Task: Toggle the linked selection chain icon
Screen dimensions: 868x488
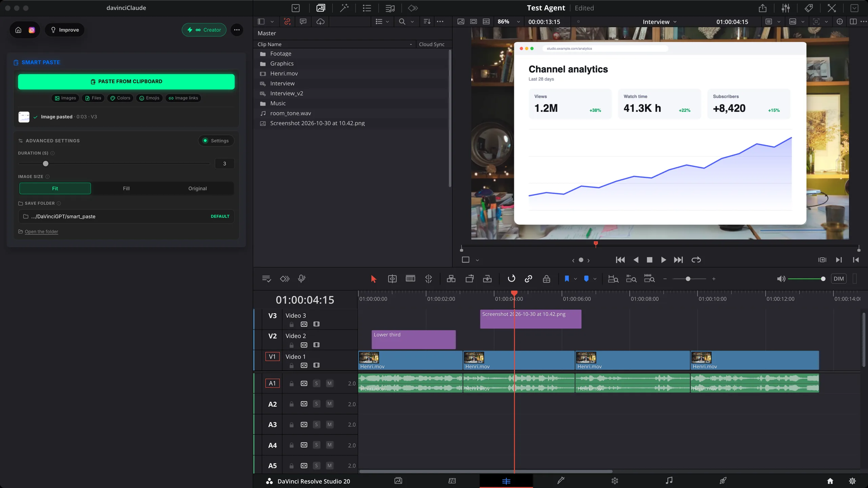Action: point(528,279)
